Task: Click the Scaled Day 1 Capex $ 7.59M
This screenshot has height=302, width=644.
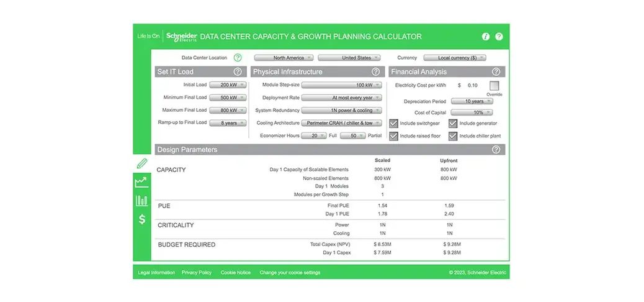Action: point(382,253)
